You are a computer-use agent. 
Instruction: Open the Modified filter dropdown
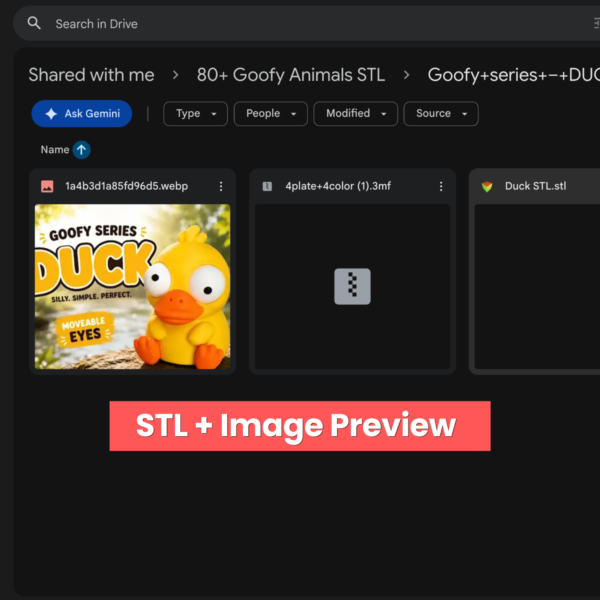point(355,114)
